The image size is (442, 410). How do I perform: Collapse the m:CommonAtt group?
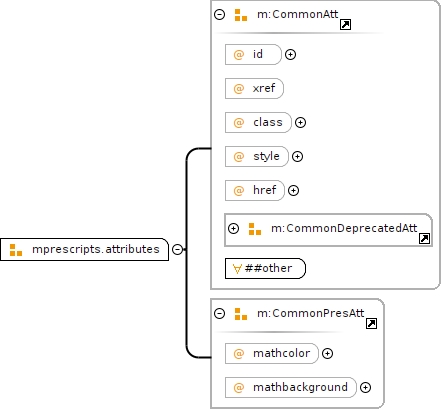click(x=219, y=15)
